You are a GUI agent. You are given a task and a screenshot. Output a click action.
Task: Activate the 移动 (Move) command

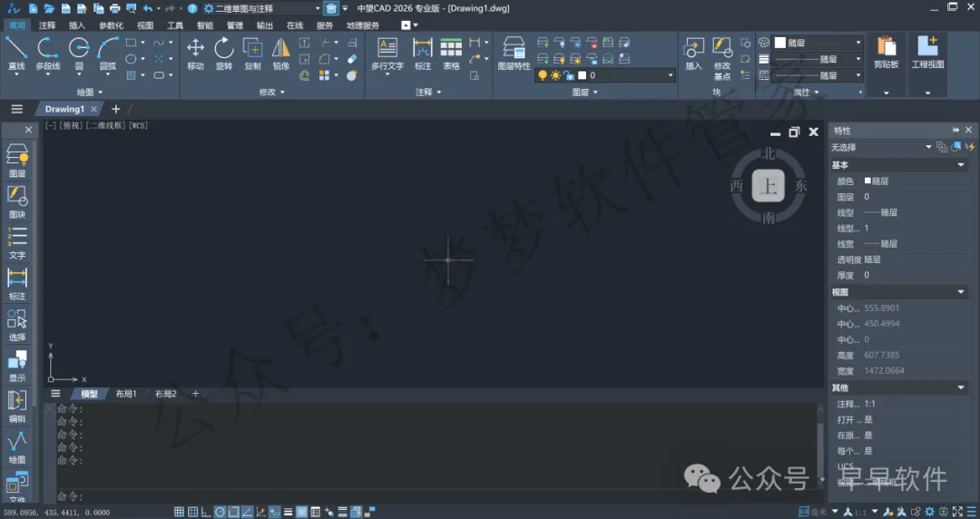(196, 54)
